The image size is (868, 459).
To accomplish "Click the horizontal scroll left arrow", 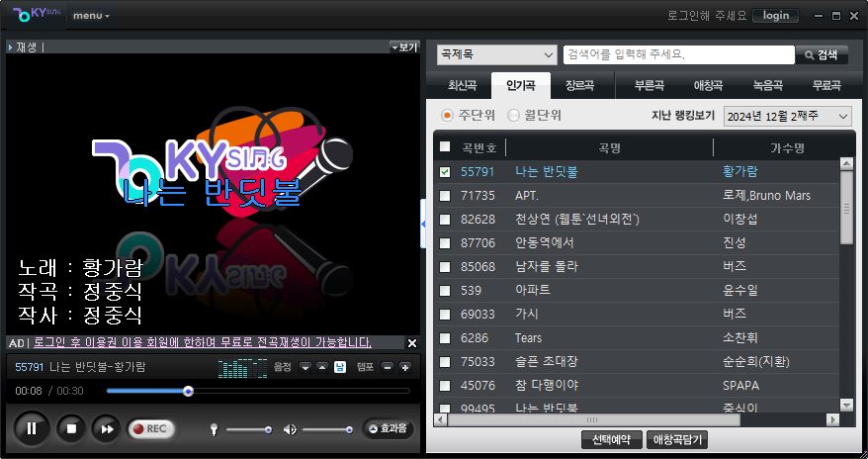I will [x=441, y=419].
